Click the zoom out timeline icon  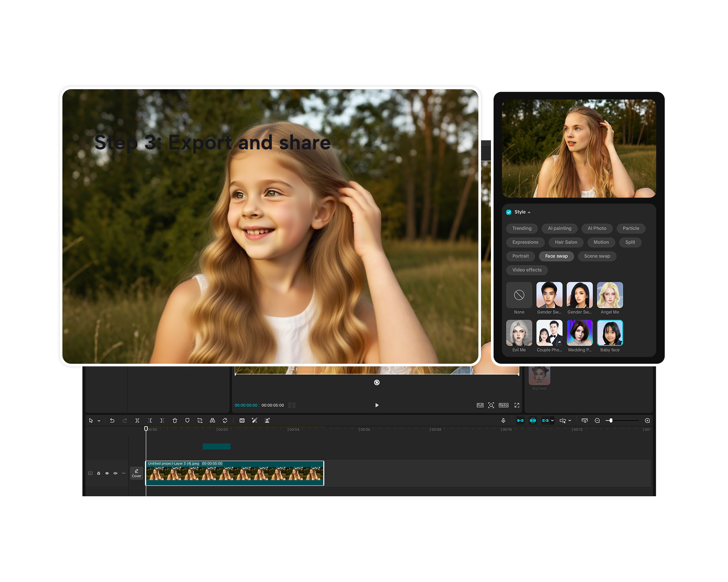click(597, 420)
